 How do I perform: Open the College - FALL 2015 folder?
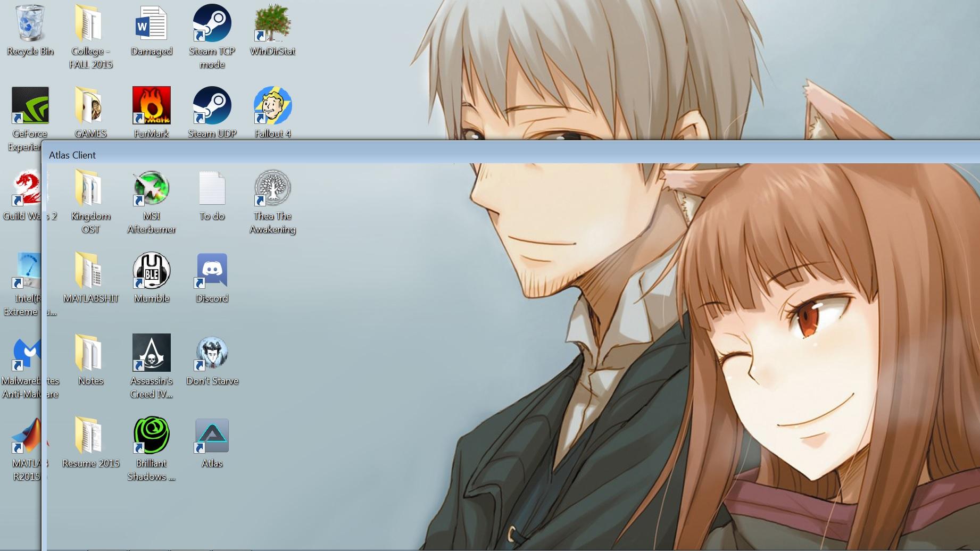coord(90,24)
